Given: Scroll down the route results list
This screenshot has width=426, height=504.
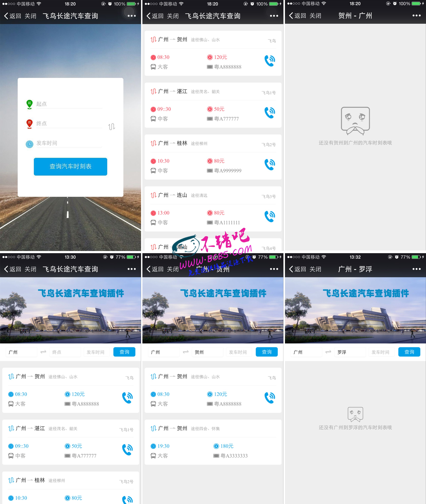Looking at the screenshot, I should pyautogui.click(x=213, y=169).
